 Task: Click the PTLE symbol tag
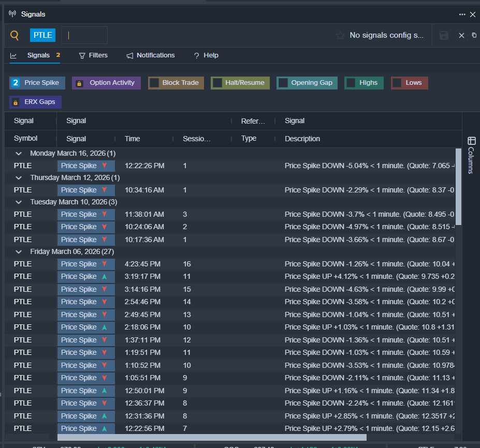click(42, 35)
